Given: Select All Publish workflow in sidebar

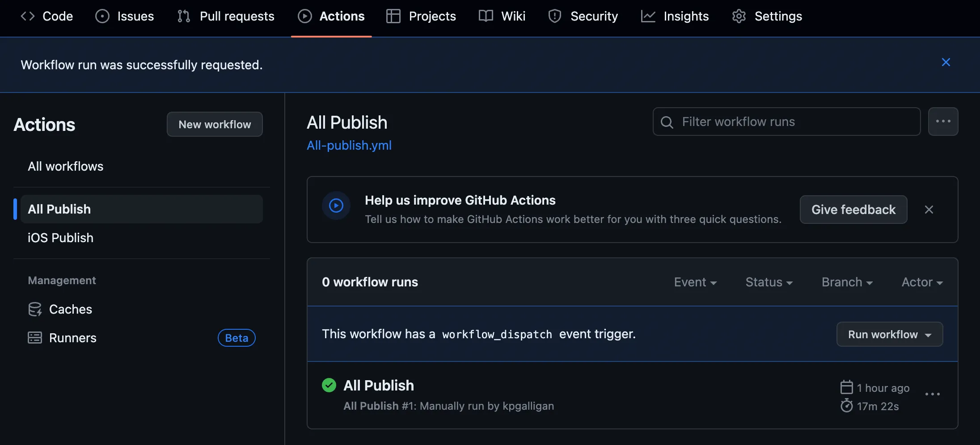Looking at the screenshot, I should [142, 209].
